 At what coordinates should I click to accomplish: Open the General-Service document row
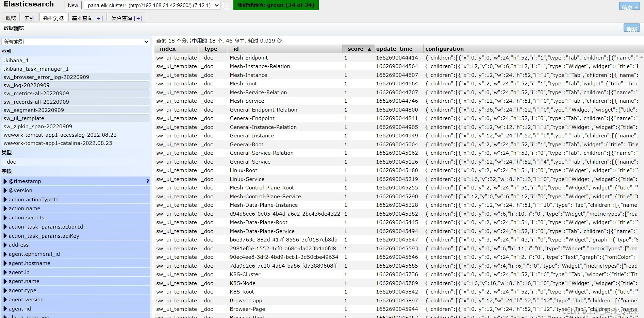tap(397, 162)
